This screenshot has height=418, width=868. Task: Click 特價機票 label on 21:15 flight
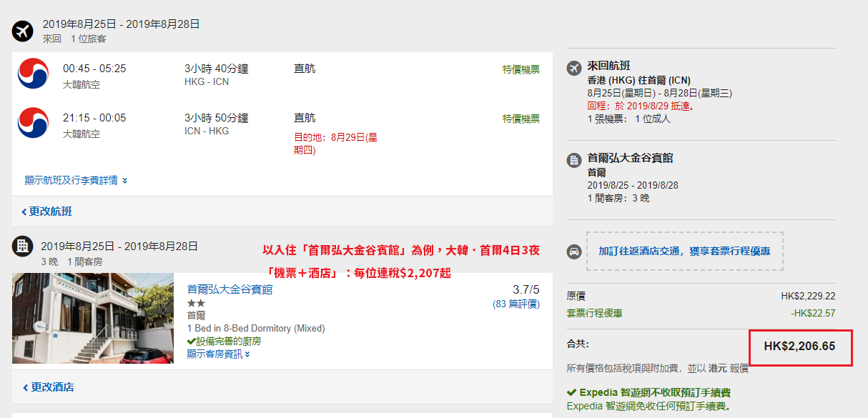pos(521,118)
